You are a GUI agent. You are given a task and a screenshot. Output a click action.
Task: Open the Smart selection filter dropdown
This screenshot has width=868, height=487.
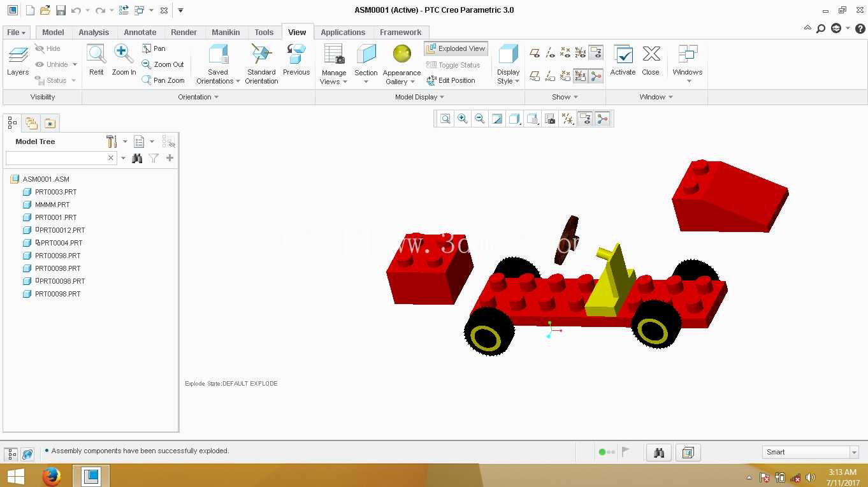(811, 452)
